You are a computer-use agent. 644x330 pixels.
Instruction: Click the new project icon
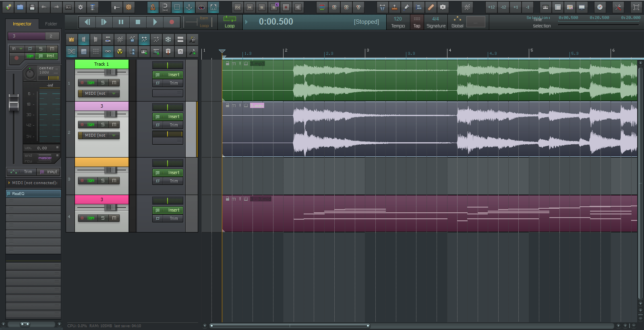click(8, 7)
